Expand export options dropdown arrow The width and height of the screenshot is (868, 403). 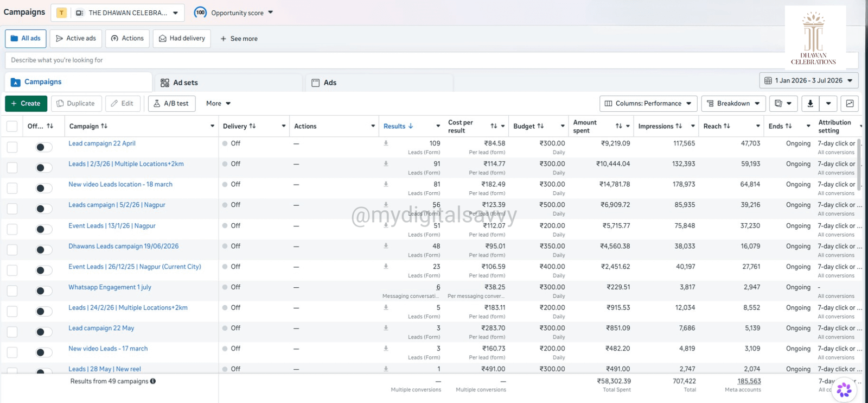828,103
